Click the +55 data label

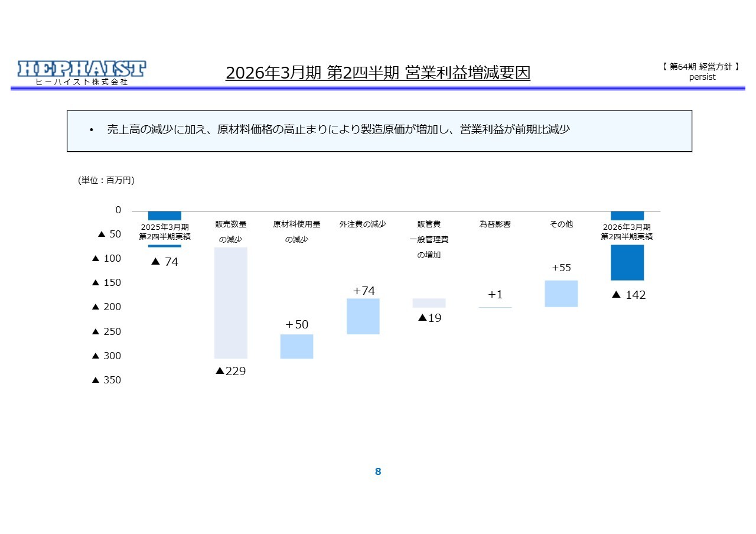pos(561,268)
